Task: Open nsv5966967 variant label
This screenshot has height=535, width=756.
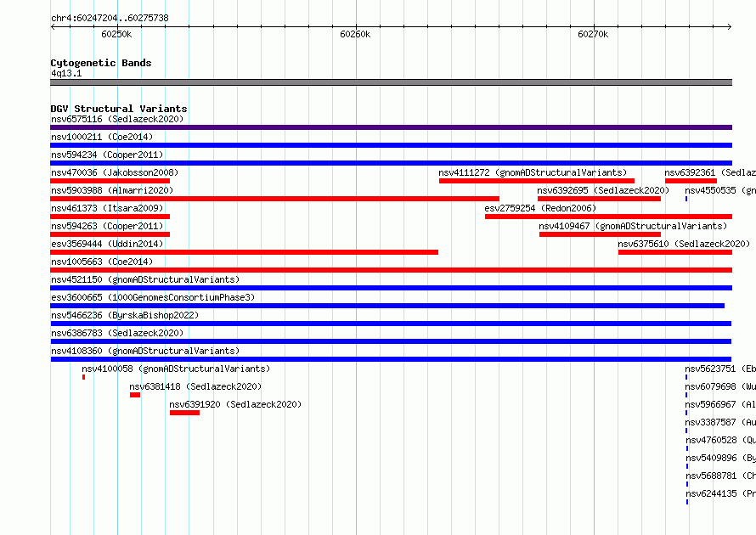Action: coord(720,404)
